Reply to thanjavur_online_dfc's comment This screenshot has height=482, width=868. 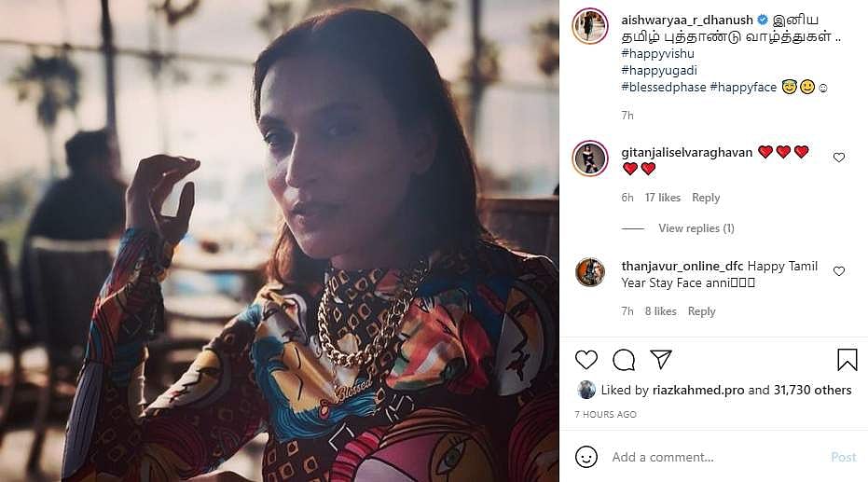701,311
